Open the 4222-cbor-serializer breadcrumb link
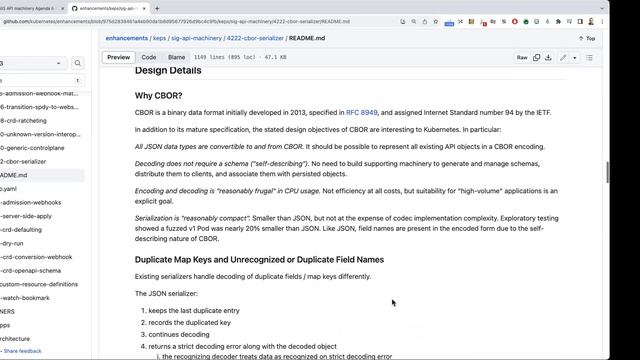Viewport: 640px width, 360px height. pyautogui.click(x=255, y=38)
